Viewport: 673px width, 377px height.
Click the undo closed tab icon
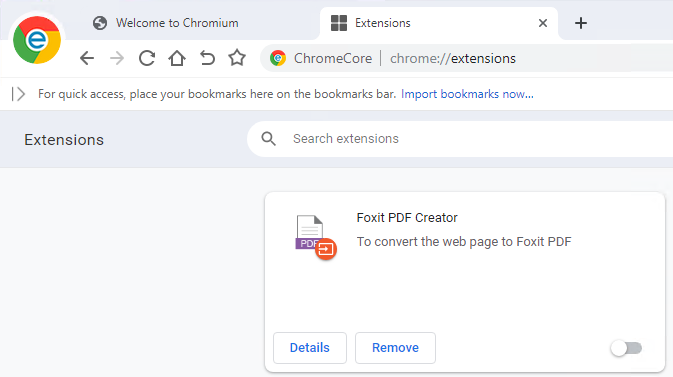pyautogui.click(x=207, y=58)
